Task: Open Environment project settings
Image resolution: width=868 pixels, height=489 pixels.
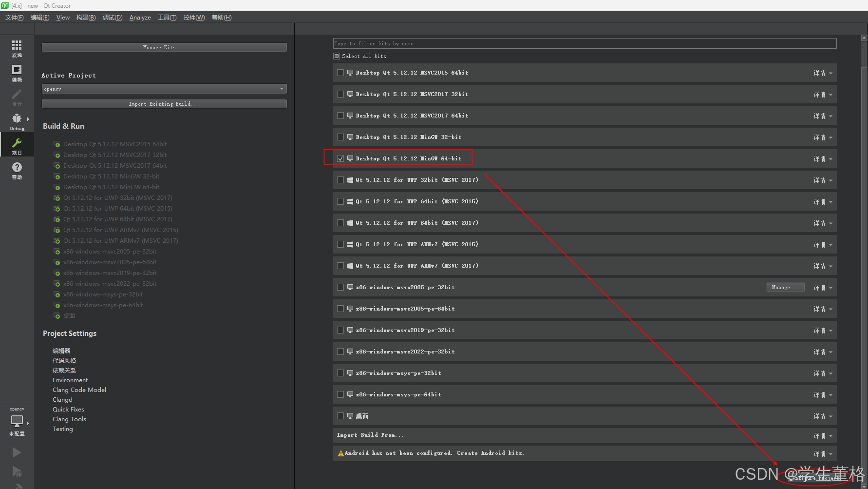Action: pos(70,380)
